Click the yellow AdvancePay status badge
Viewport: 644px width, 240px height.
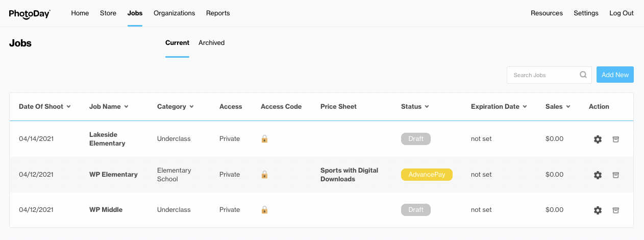(x=427, y=175)
